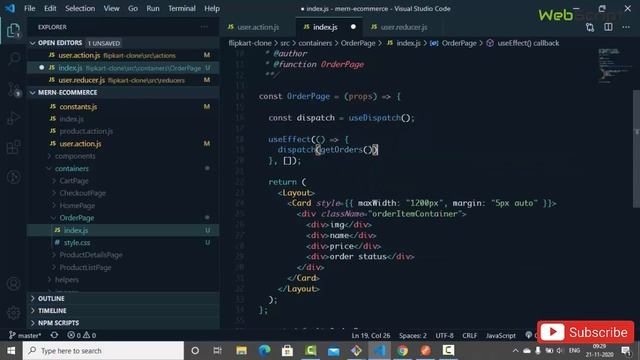
Task: Expand the ProductListPage folder
Action: 85,268
